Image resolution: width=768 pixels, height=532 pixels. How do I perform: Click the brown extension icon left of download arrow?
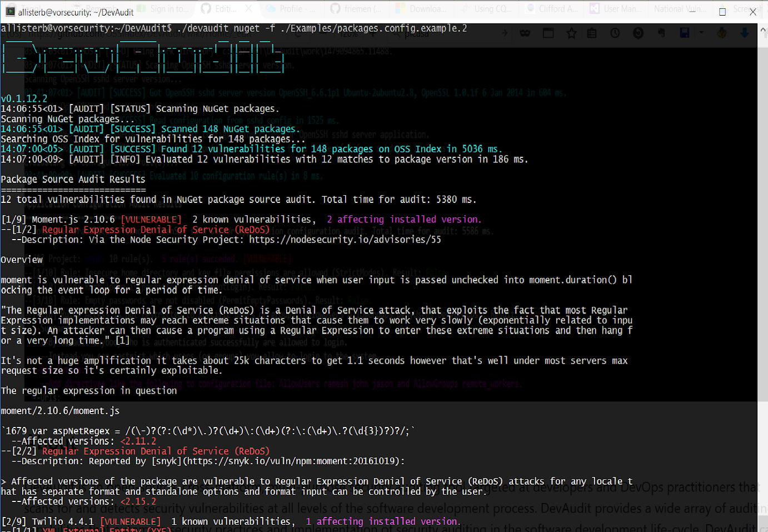pyautogui.click(x=722, y=33)
